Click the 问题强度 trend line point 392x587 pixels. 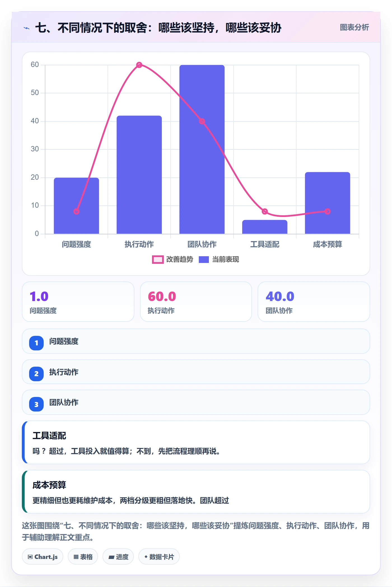pyautogui.click(x=76, y=211)
